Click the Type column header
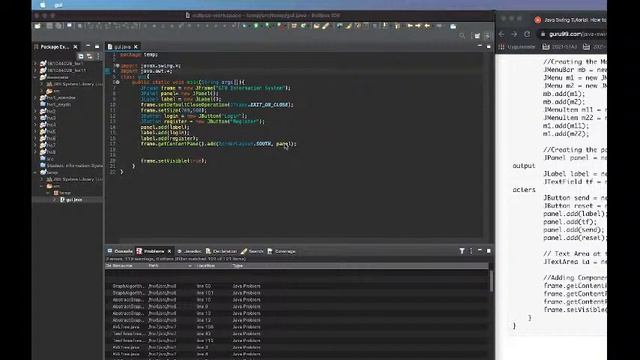Screen dimensions: 640x360 tap(238, 266)
